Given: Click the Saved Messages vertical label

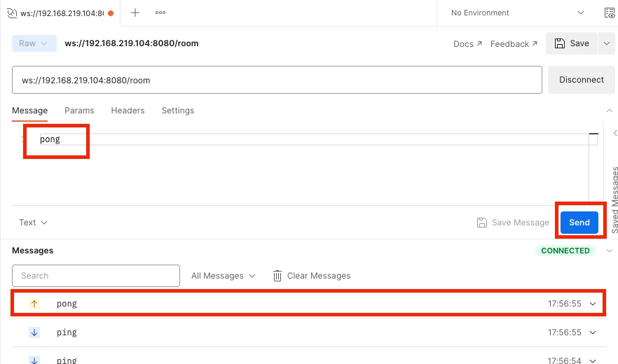Looking at the screenshot, I should click(x=615, y=199).
